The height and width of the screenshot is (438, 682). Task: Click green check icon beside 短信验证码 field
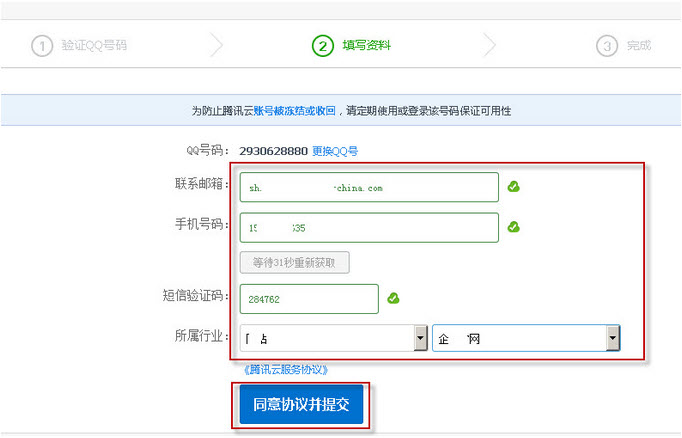(x=394, y=297)
